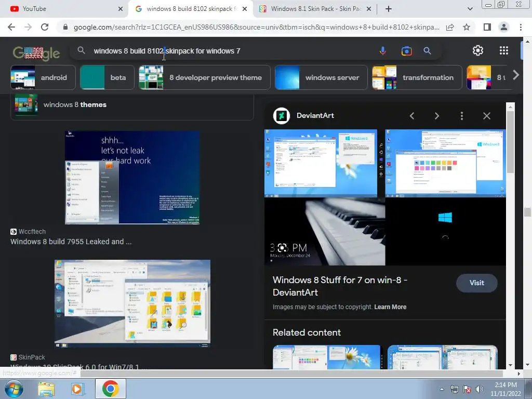
Task: Open the Windows Start menu
Action: point(14,389)
